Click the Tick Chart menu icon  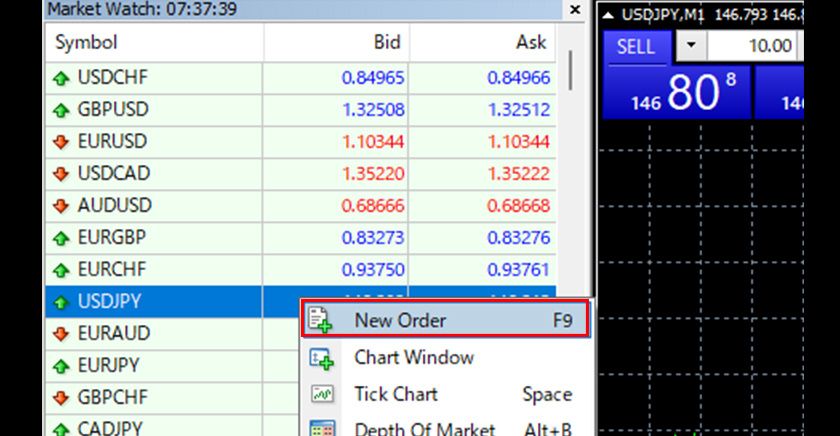tap(321, 394)
